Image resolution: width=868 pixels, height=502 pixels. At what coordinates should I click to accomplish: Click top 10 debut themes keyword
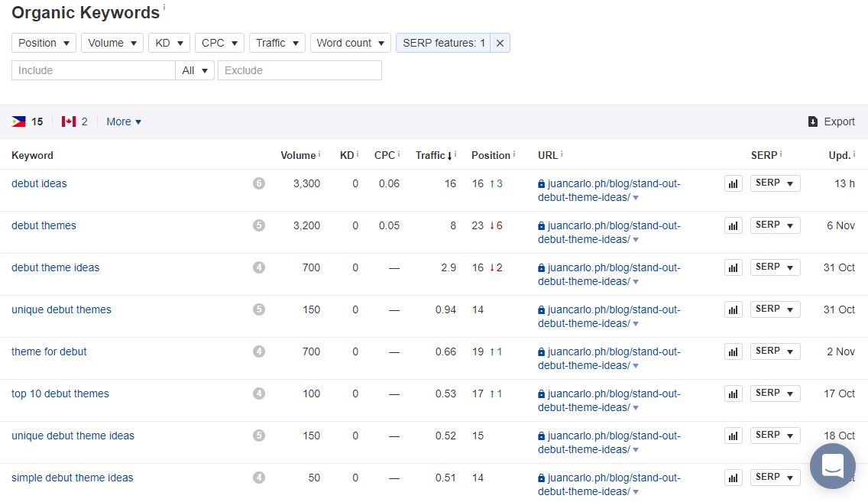[60, 394]
